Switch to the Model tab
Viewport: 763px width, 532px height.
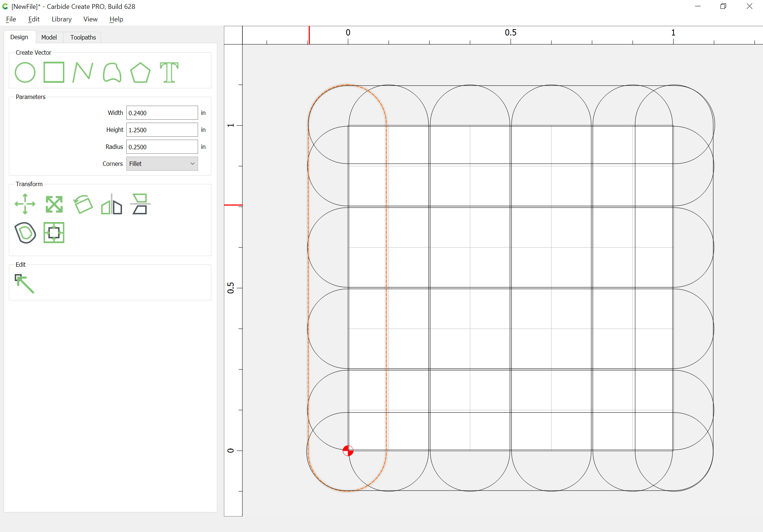pyautogui.click(x=49, y=37)
